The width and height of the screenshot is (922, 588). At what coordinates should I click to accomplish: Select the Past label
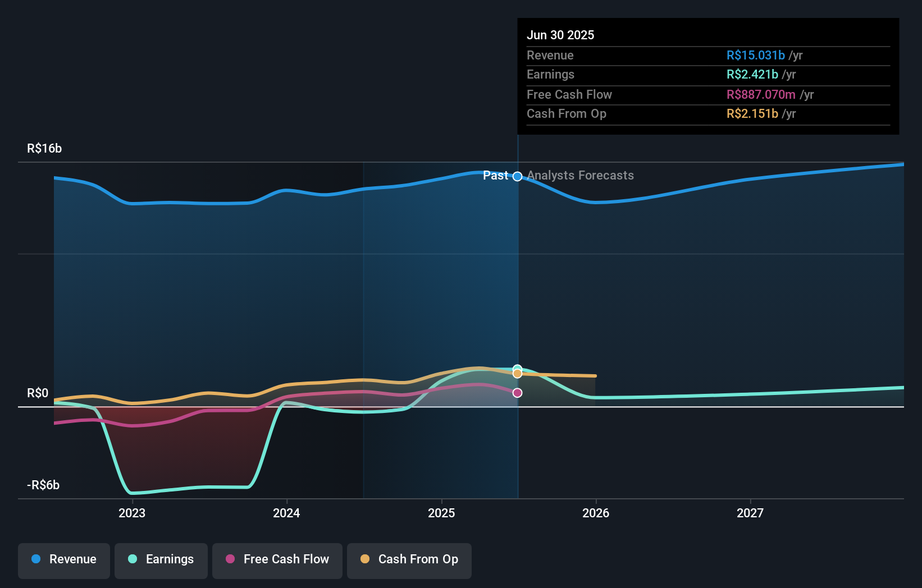496,176
